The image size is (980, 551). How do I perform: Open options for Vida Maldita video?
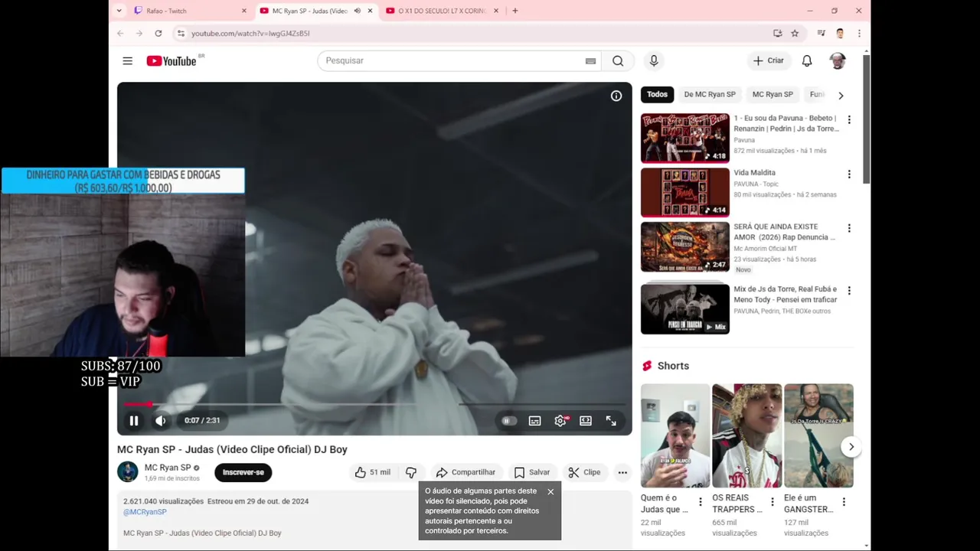pos(848,174)
